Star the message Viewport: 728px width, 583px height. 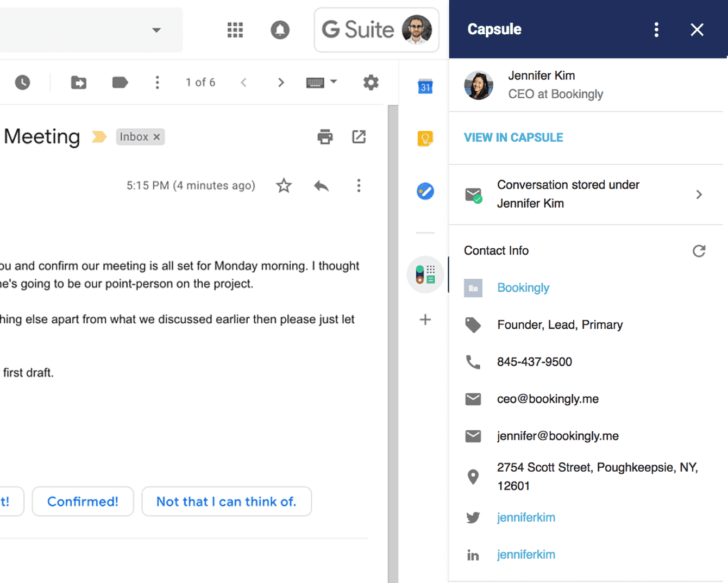pos(284,186)
